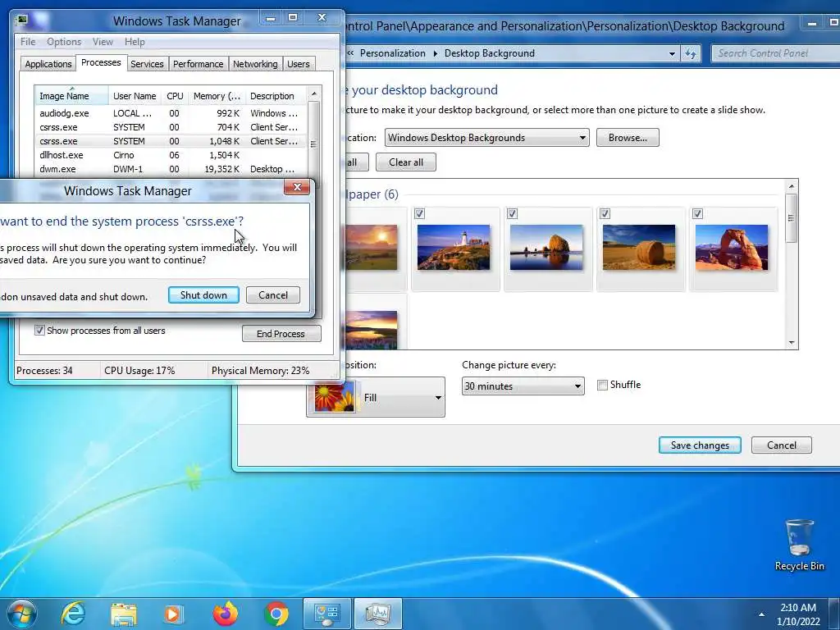Select the red rock arch wallpaper thumbnail

pyautogui.click(x=731, y=247)
